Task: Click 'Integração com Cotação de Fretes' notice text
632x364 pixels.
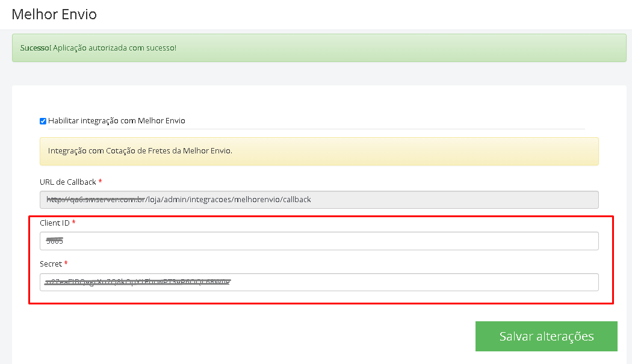Action: tap(140, 151)
